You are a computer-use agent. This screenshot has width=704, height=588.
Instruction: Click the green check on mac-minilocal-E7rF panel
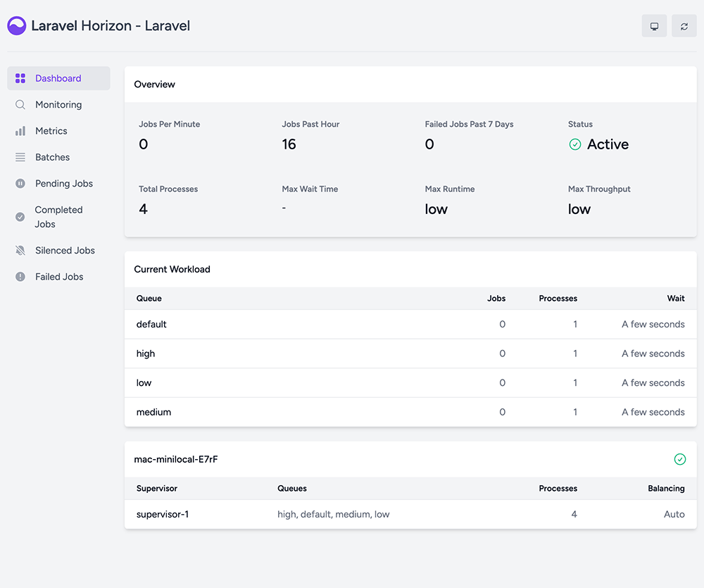(x=680, y=458)
